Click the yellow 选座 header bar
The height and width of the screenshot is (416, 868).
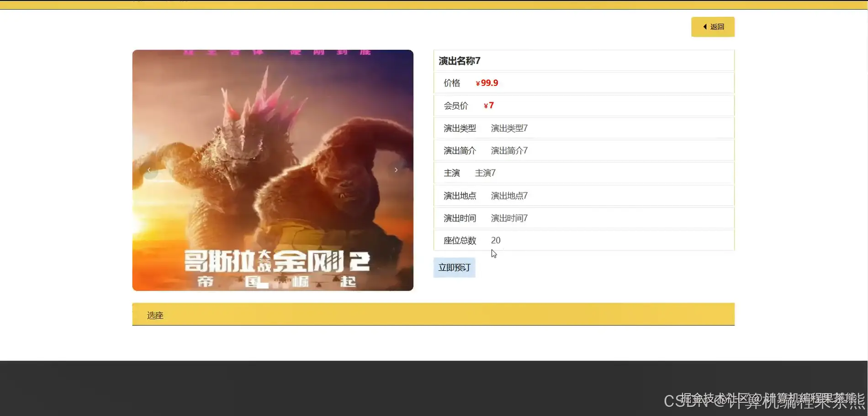433,315
